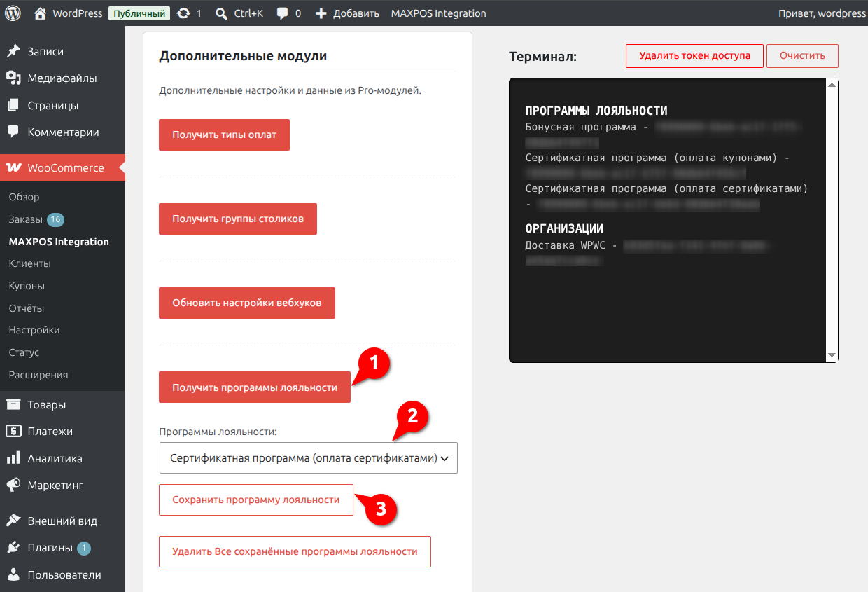Click the paintbrush icon beside Внешний вид
Viewport: 868px width, 592px height.
coord(13,521)
